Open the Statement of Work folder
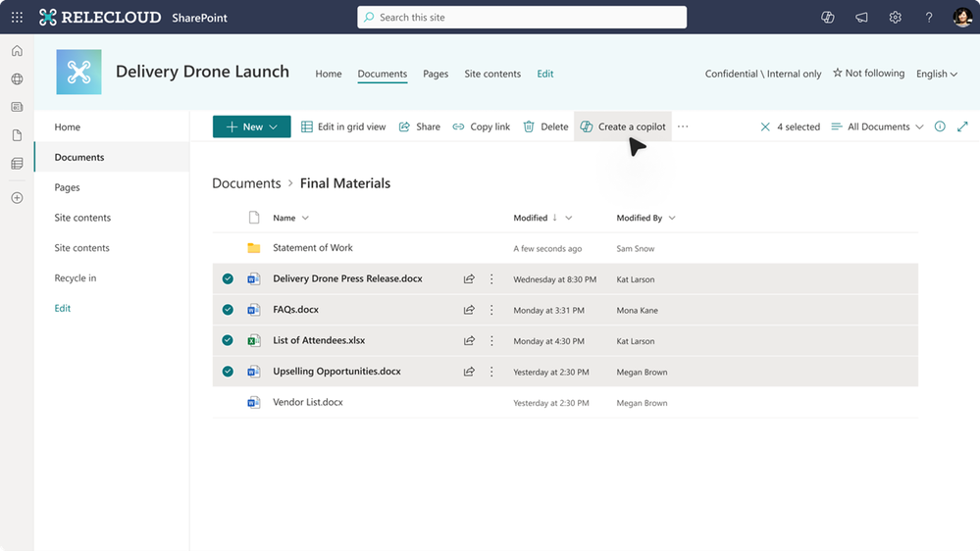980x551 pixels. pos(313,247)
